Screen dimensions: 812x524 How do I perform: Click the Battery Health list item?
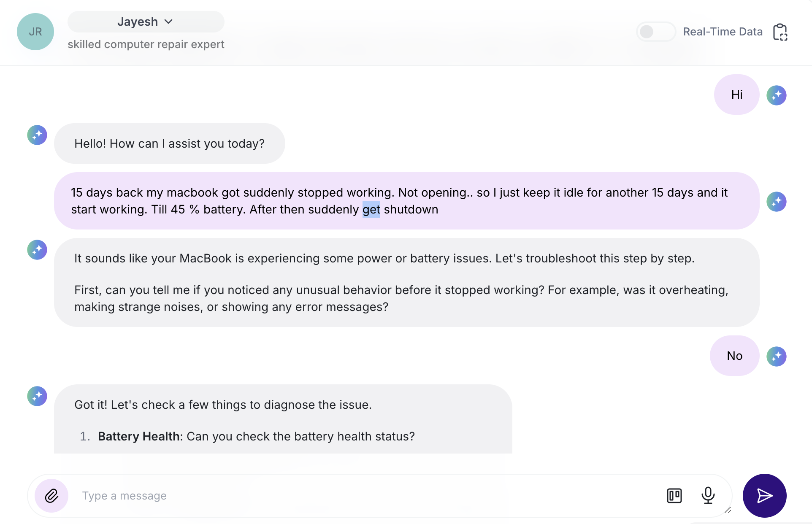[x=256, y=436]
